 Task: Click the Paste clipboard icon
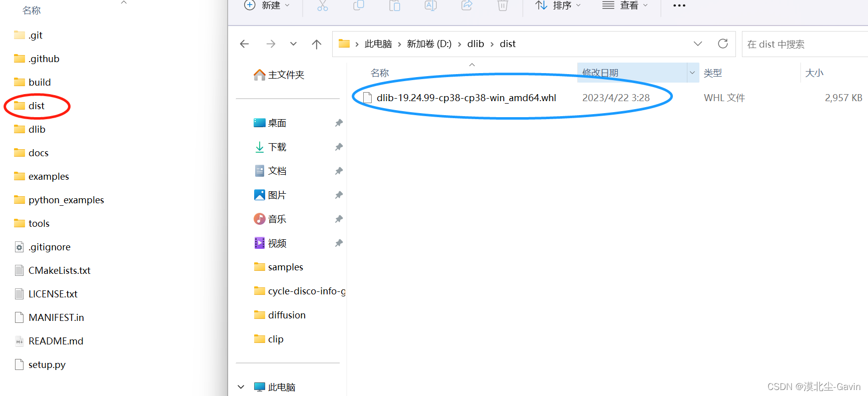coord(395,6)
